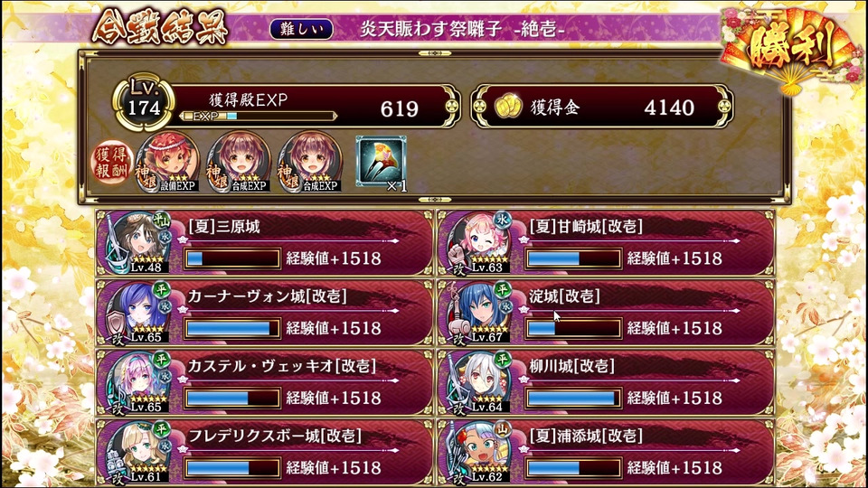Click the [夏]甘崎城[改壱] name label

coord(586,226)
